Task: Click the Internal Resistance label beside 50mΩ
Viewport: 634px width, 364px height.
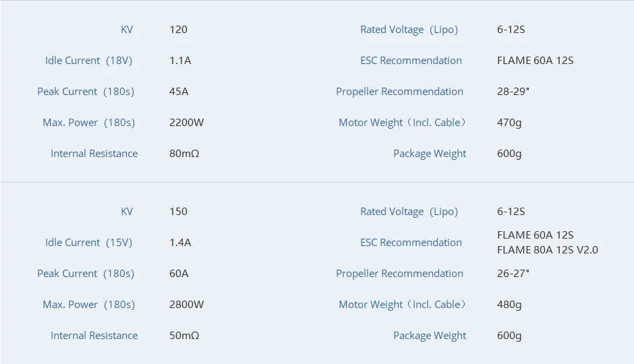Action: (94, 336)
